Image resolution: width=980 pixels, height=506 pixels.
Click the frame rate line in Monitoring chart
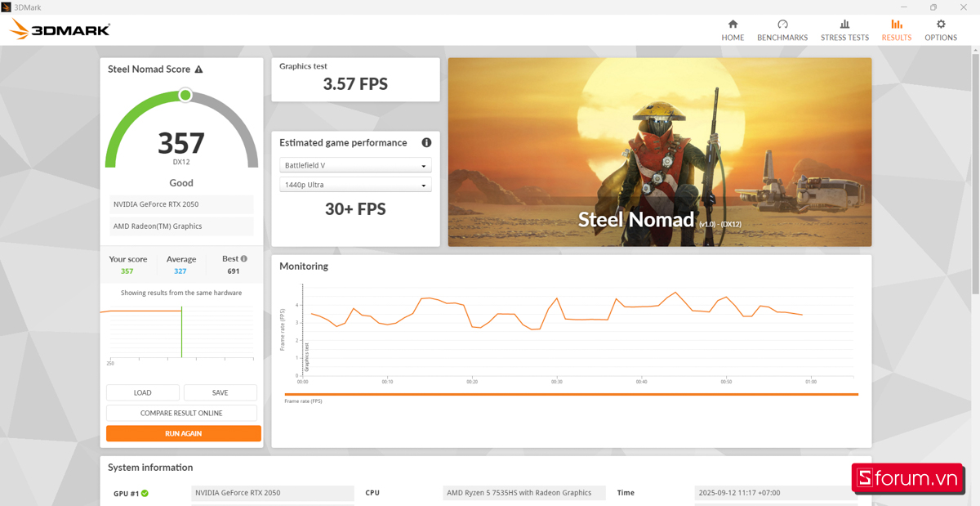(x=555, y=311)
